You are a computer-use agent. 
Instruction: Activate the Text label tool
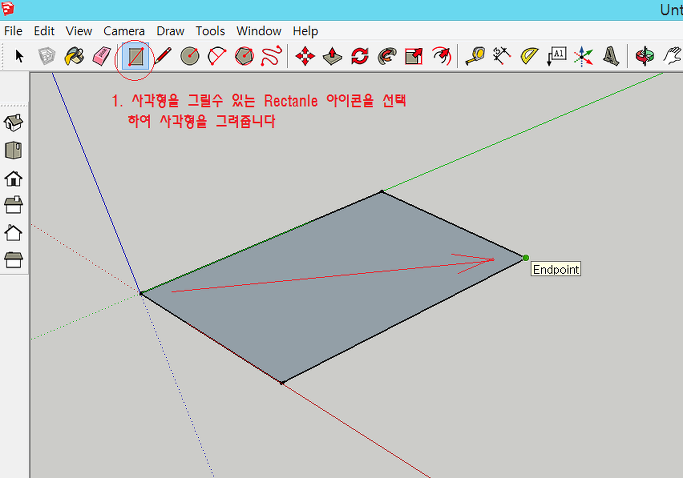coord(556,56)
